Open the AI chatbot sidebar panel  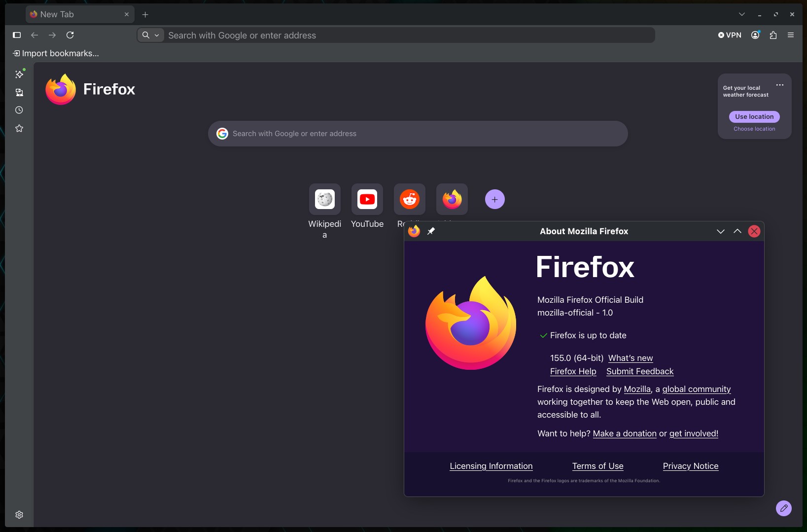19,74
